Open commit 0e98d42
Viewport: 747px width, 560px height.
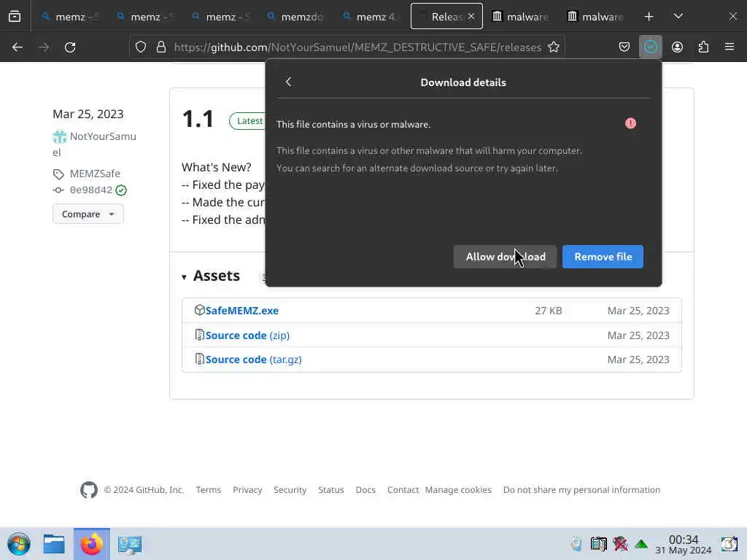[91, 190]
